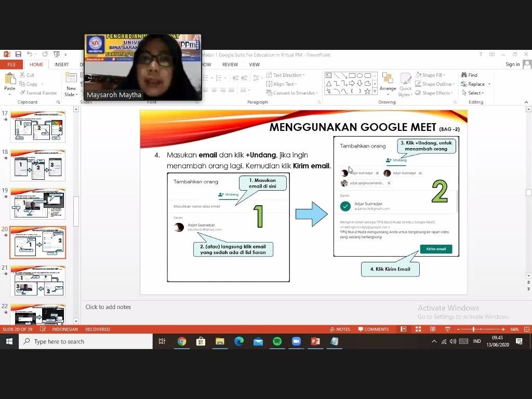Screen dimensions: 532x399
Task: Open File Explorer from the taskbar
Action: pyautogui.click(x=220, y=341)
